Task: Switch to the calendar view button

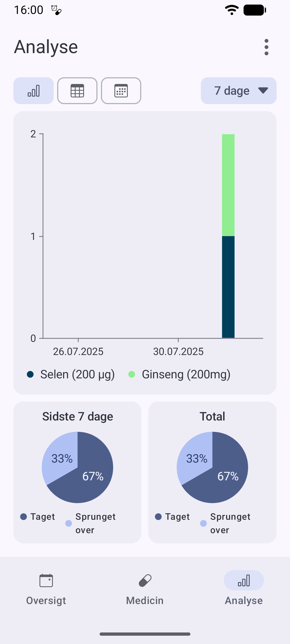Action: (121, 91)
